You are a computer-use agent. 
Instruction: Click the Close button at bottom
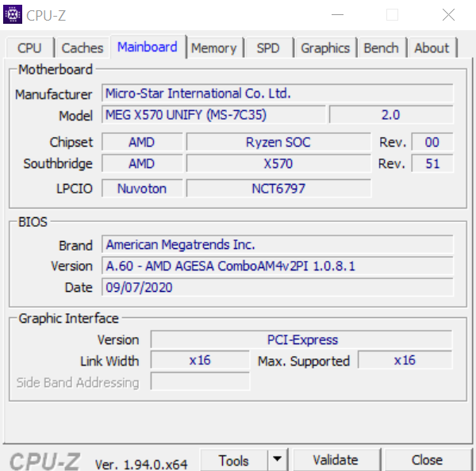pyautogui.click(x=427, y=460)
